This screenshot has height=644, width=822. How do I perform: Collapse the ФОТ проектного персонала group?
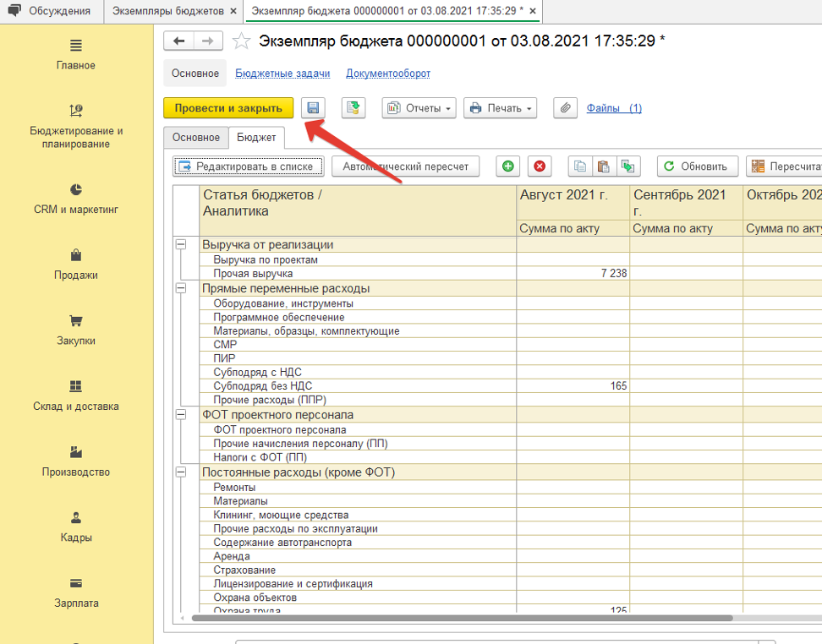click(181, 414)
